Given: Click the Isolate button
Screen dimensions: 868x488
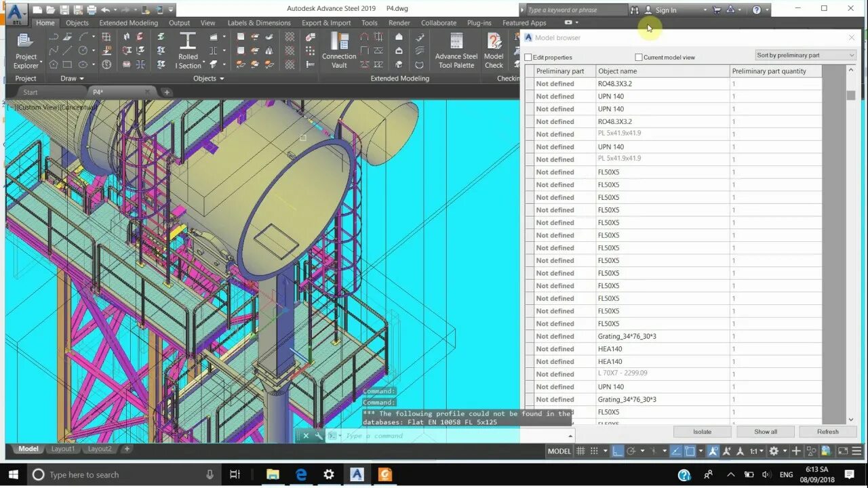Looking at the screenshot, I should point(703,432).
